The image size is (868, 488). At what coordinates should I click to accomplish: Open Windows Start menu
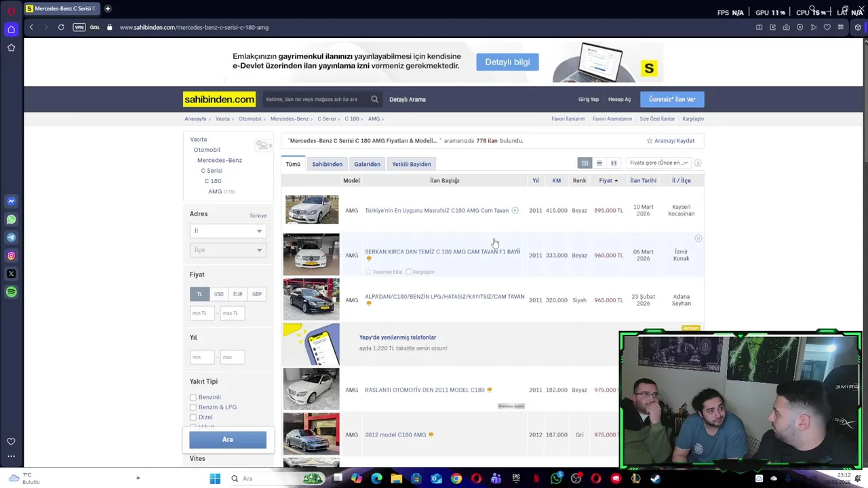coord(215,479)
